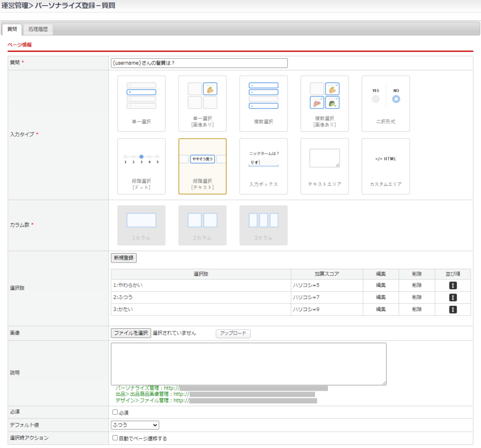The image size is (481, 448).
Task: Reorder the かたい row with sort icon
Action: click(452, 309)
